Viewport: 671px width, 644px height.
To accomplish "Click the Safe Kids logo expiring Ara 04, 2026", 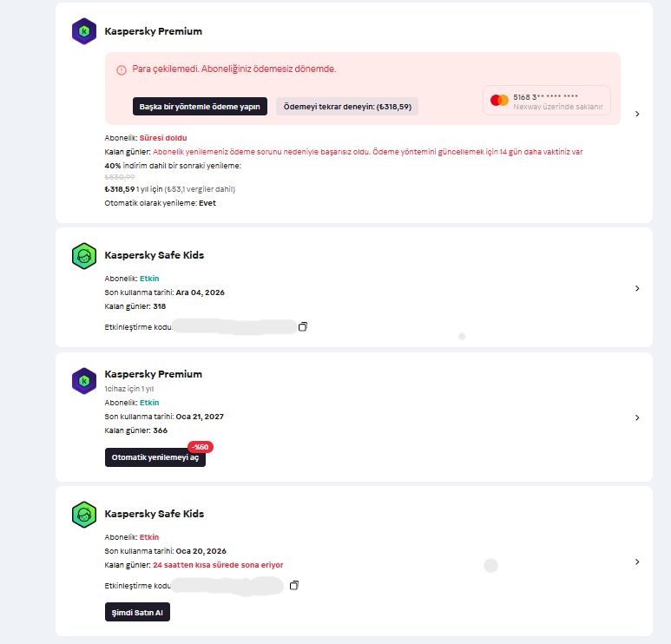I will [84, 255].
